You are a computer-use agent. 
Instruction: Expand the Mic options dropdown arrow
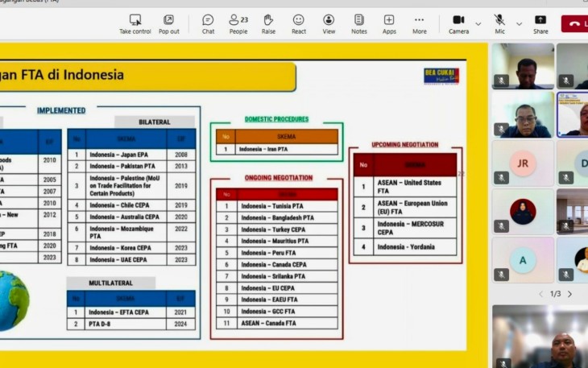pyautogui.click(x=519, y=24)
